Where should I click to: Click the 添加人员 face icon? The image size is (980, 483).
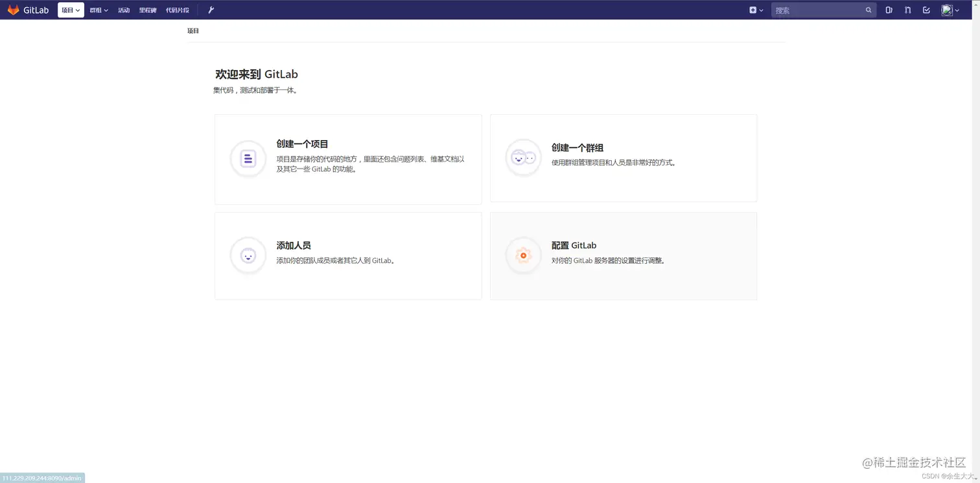coord(248,255)
